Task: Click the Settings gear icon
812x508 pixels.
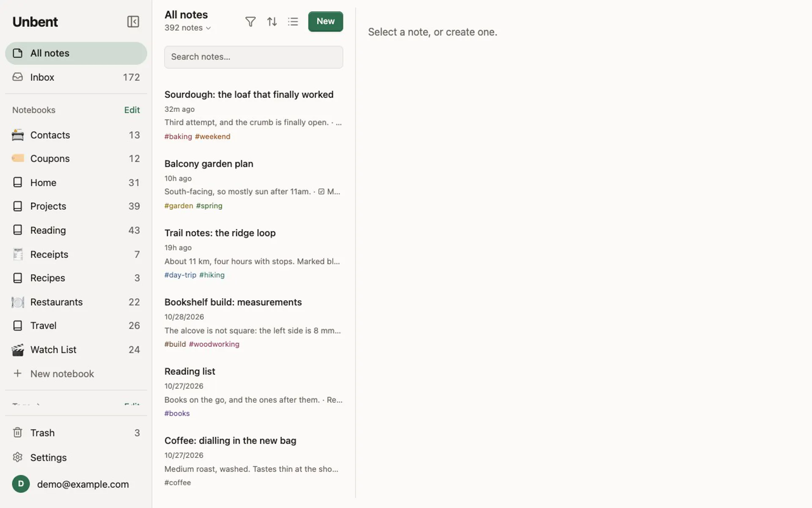Action: (17, 457)
